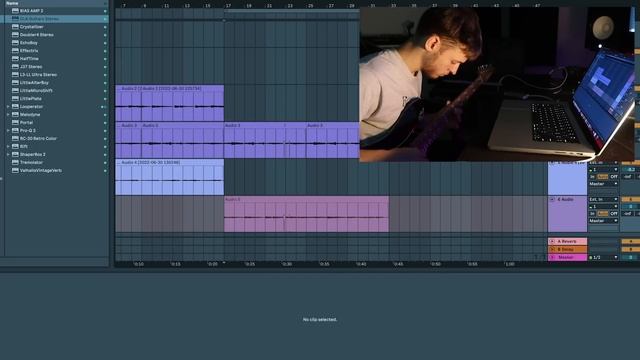Fold the B Delay return track

tap(552, 249)
